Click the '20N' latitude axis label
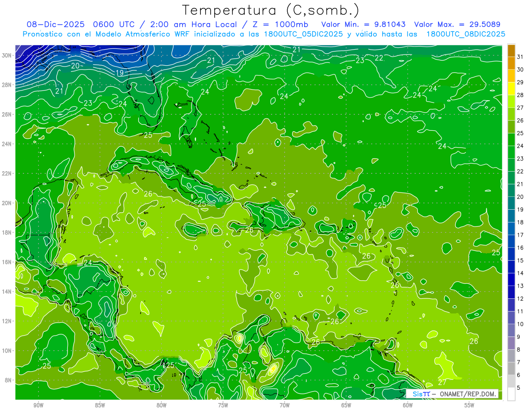532x411 pixels. [x=7, y=203]
